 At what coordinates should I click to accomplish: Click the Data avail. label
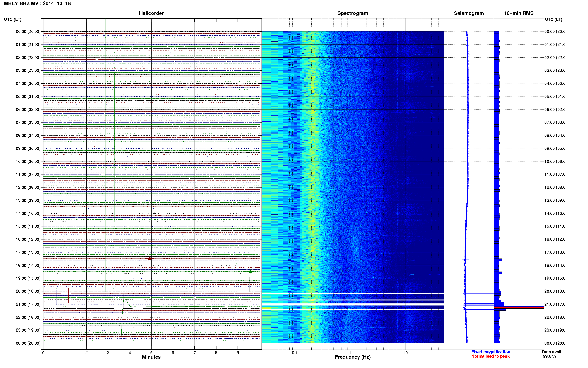[x=552, y=352]
